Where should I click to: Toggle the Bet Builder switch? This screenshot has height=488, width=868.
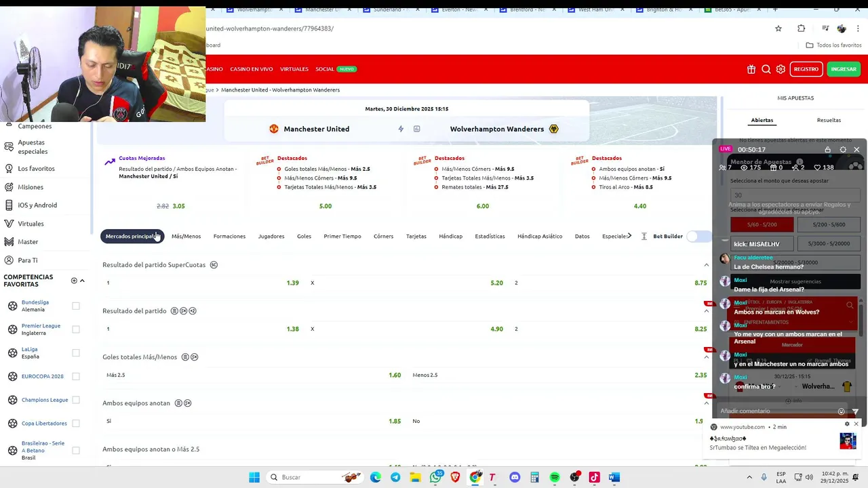[x=697, y=237]
